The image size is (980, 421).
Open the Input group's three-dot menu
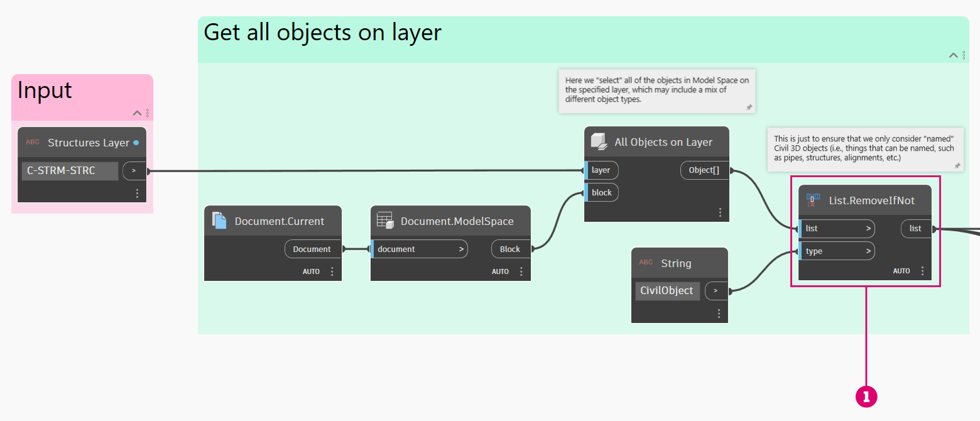click(148, 113)
